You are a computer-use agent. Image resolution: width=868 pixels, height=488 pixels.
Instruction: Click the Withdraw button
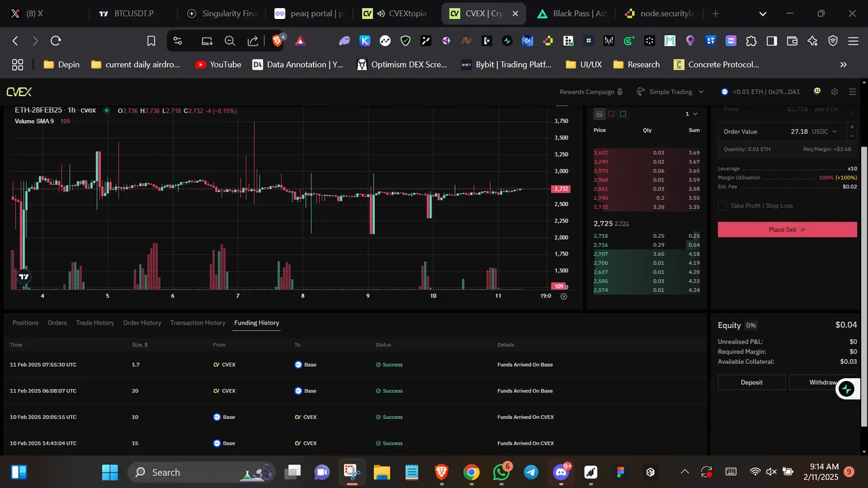823,382
